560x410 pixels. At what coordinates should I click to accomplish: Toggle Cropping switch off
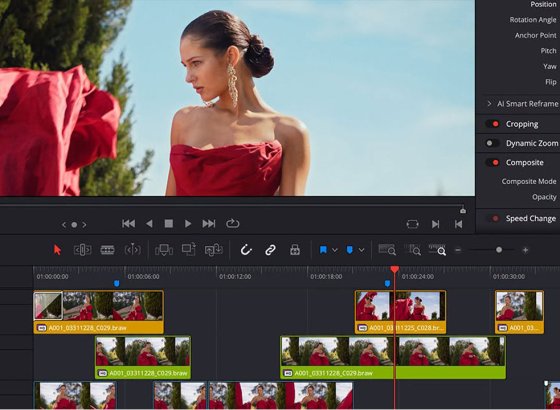492,124
